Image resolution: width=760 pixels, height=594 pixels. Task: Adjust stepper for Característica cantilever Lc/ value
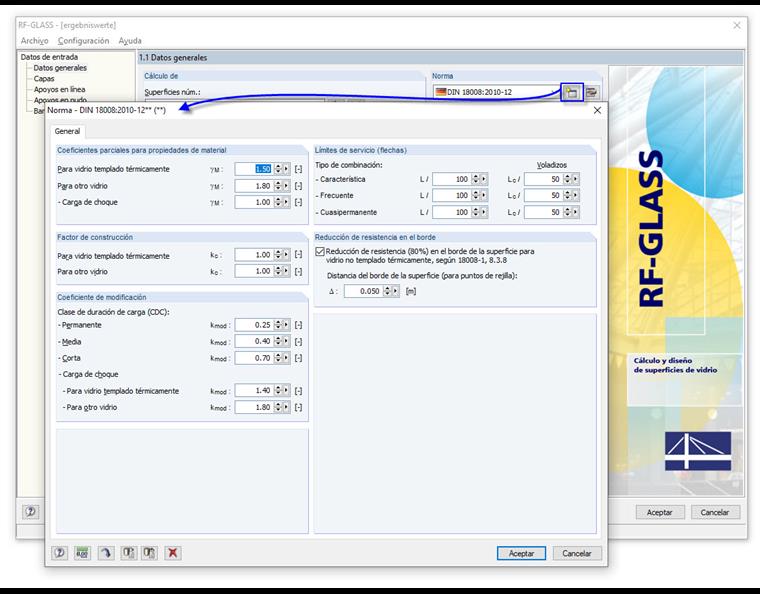567,179
